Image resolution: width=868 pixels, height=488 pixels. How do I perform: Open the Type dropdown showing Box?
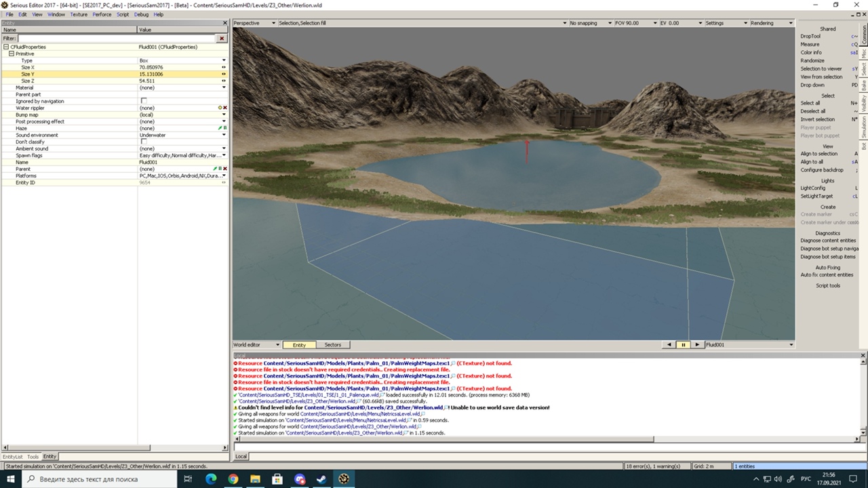coord(224,60)
